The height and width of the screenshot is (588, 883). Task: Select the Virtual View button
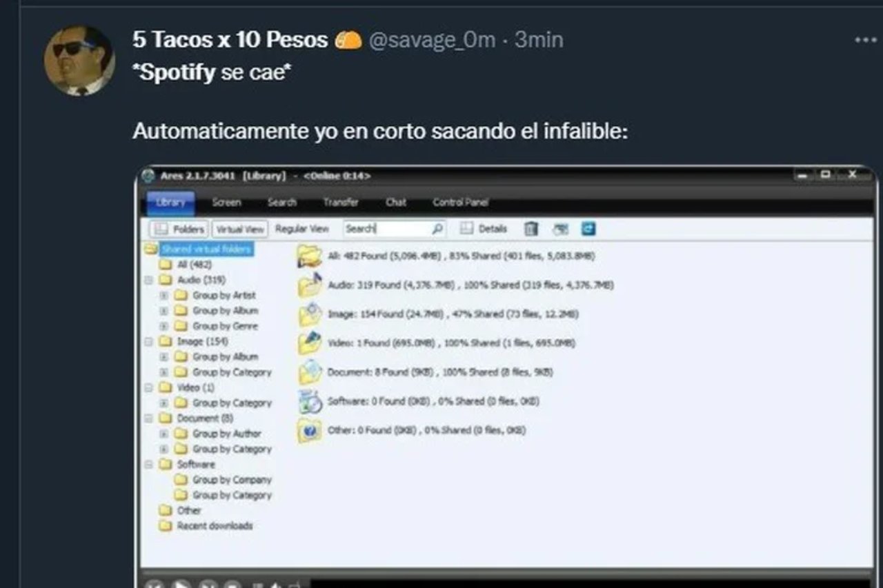239,229
